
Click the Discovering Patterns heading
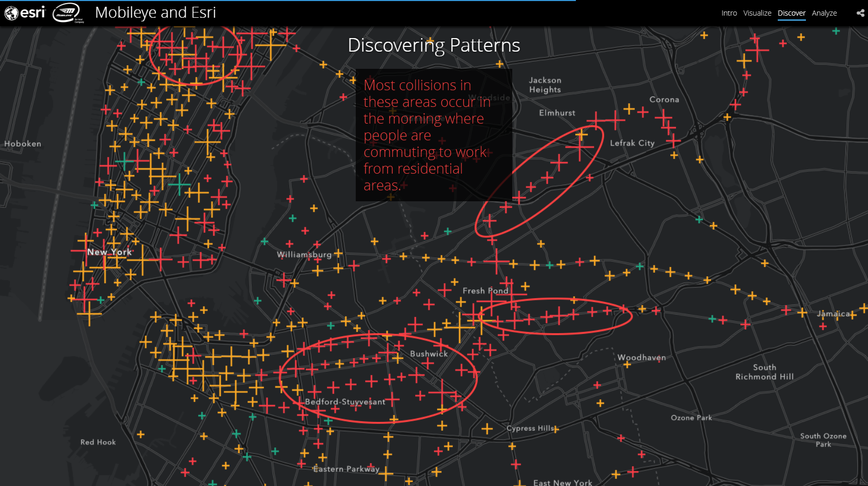click(x=433, y=45)
